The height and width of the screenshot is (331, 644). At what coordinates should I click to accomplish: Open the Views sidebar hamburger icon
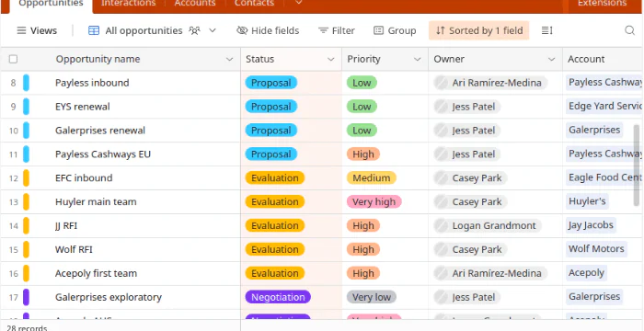[21, 30]
